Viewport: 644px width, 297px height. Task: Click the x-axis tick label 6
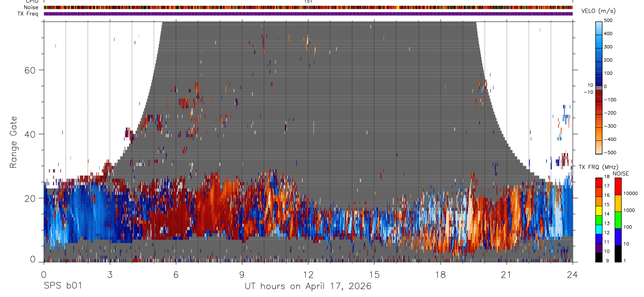pos(176,275)
